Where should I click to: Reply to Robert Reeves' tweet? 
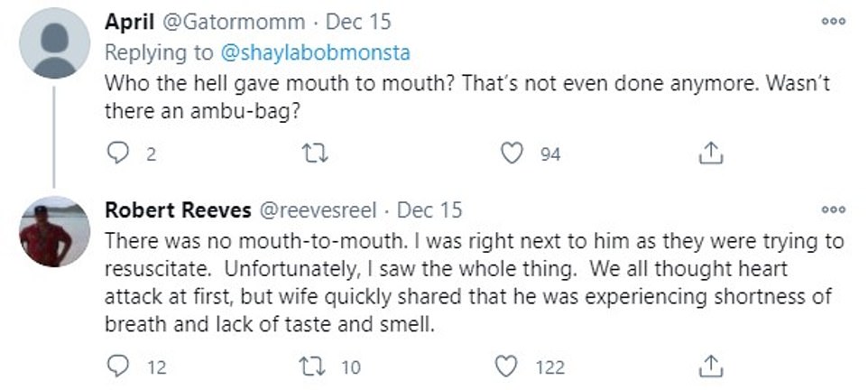pyautogui.click(x=118, y=367)
